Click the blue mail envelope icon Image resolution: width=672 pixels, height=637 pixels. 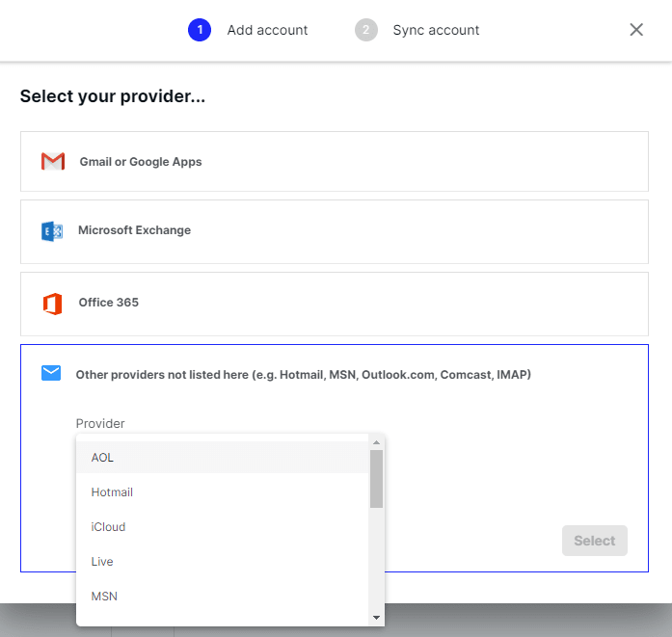[x=51, y=373]
